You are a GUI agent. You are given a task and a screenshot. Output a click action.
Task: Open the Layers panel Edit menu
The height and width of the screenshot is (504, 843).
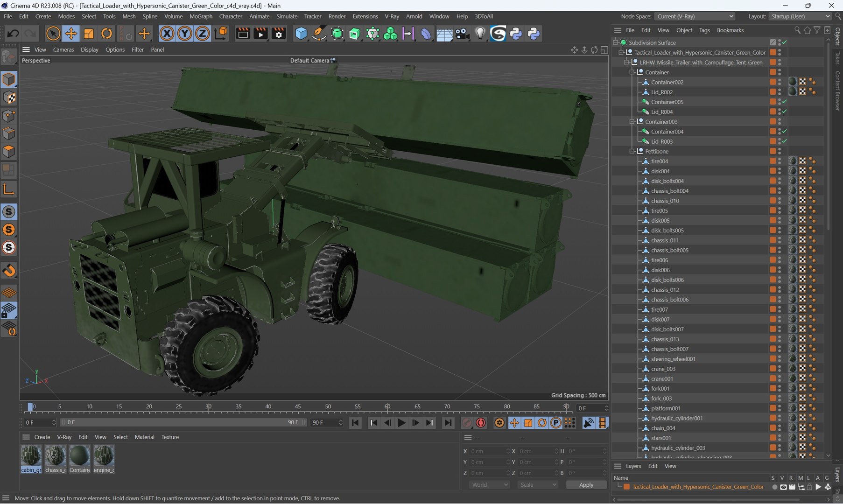point(653,466)
